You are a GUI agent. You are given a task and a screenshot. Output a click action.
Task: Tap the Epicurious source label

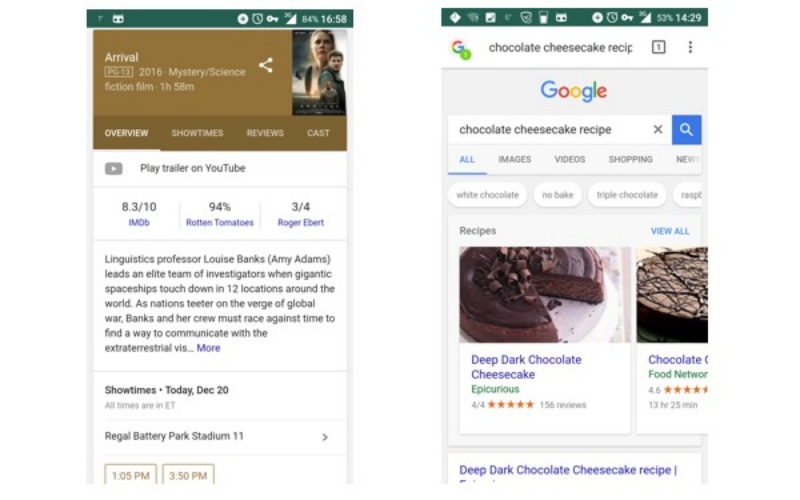coord(495,389)
